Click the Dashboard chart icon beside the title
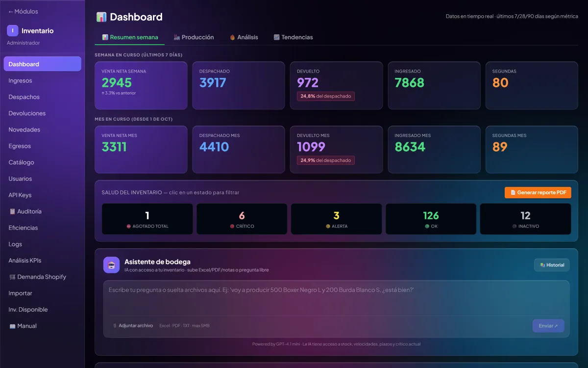 [101, 17]
